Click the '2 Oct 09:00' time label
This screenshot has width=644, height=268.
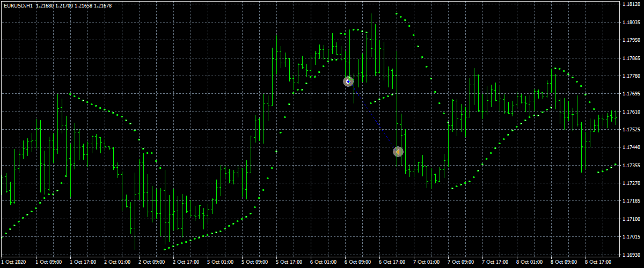click(x=151, y=263)
